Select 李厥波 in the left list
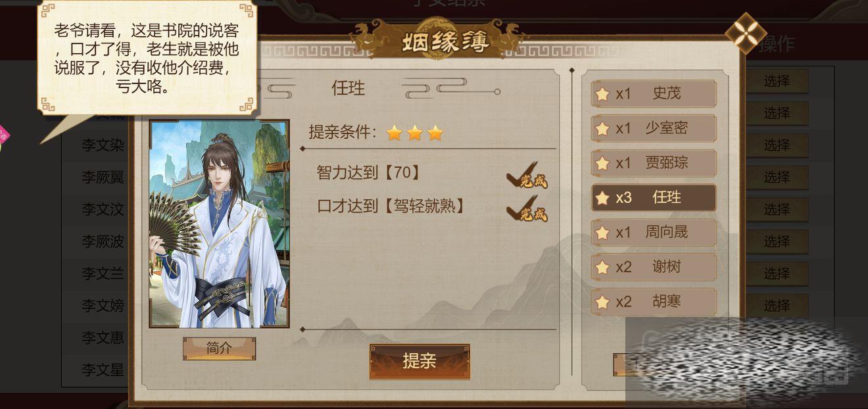 point(103,241)
